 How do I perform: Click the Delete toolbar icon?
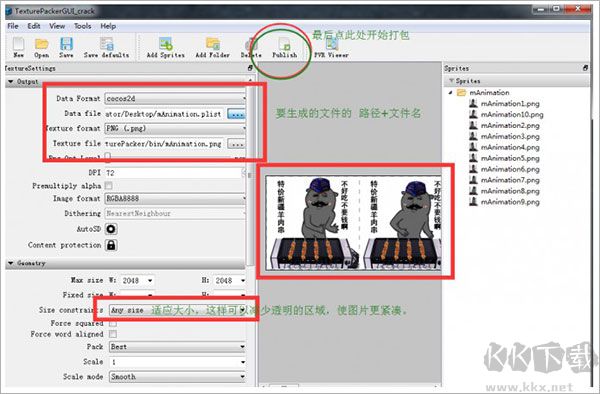(x=251, y=44)
